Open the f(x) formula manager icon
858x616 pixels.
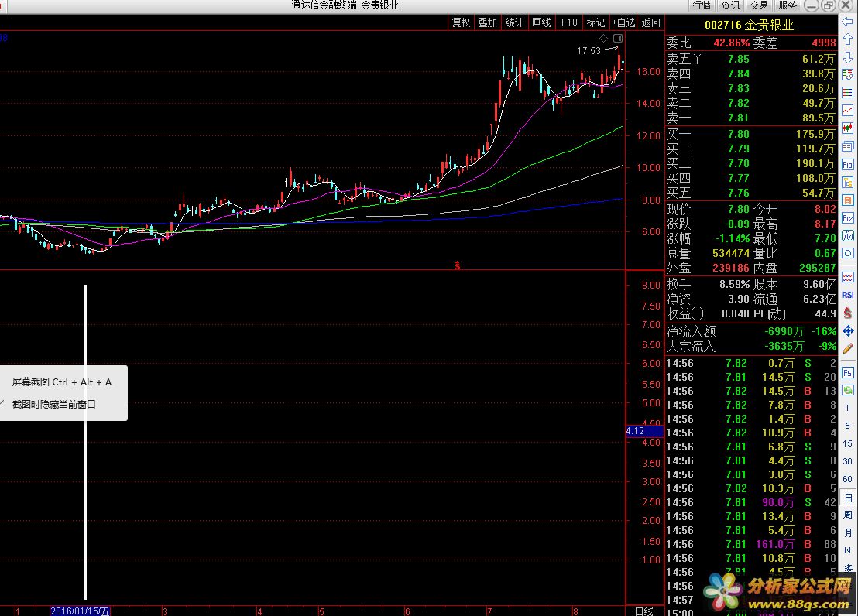click(848, 235)
